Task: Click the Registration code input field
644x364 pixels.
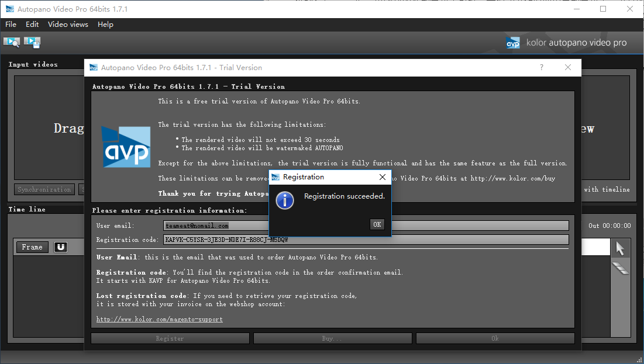Action: coord(366,240)
